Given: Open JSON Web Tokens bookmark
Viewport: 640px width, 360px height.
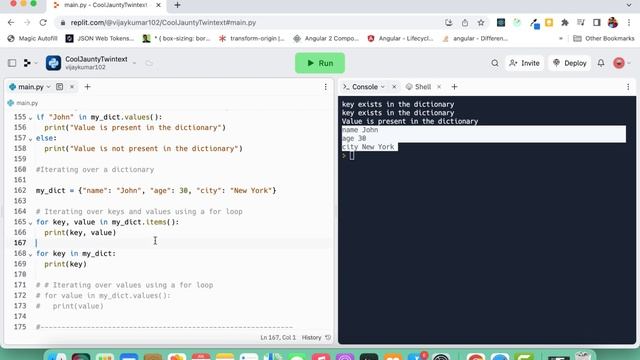Looking at the screenshot, I should pyautogui.click(x=100, y=38).
